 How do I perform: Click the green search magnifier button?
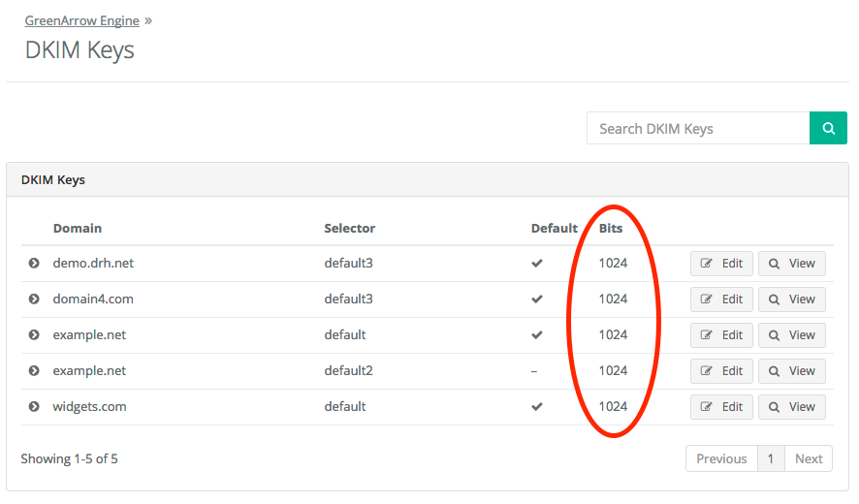point(828,128)
